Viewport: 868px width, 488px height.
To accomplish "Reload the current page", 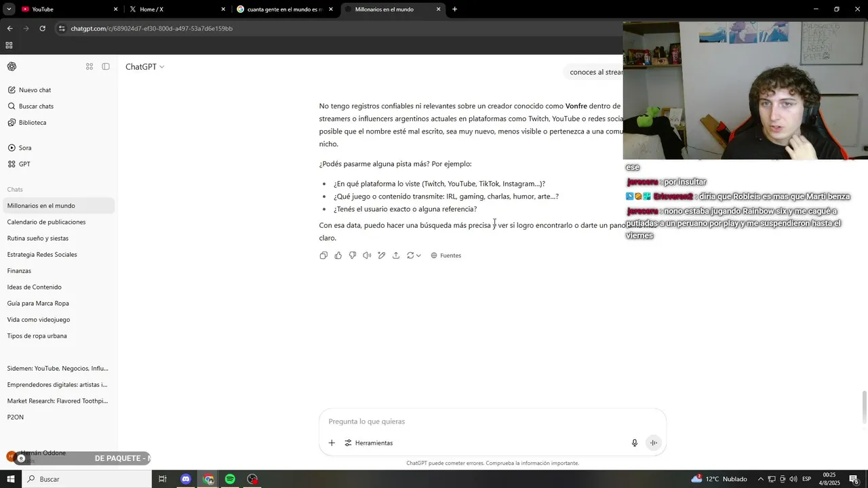I will click(42, 28).
